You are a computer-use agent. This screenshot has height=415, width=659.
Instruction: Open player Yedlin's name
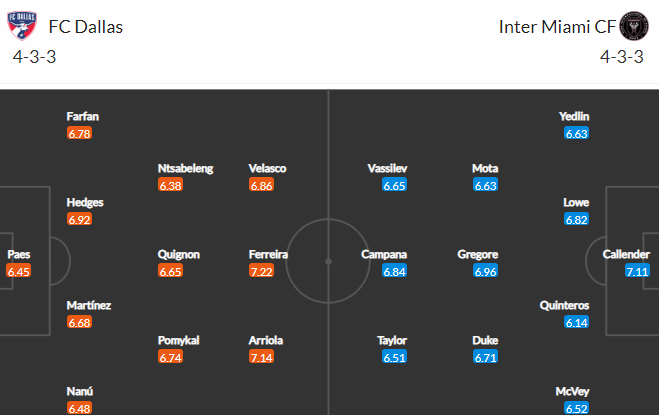pos(574,116)
